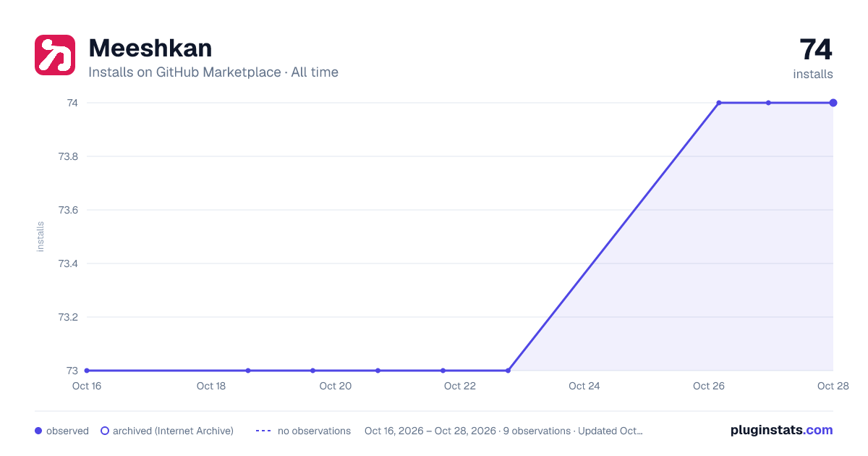Screen dimensions: 868x456
Task: Click the date range and observations summary text
Action: 503,431
